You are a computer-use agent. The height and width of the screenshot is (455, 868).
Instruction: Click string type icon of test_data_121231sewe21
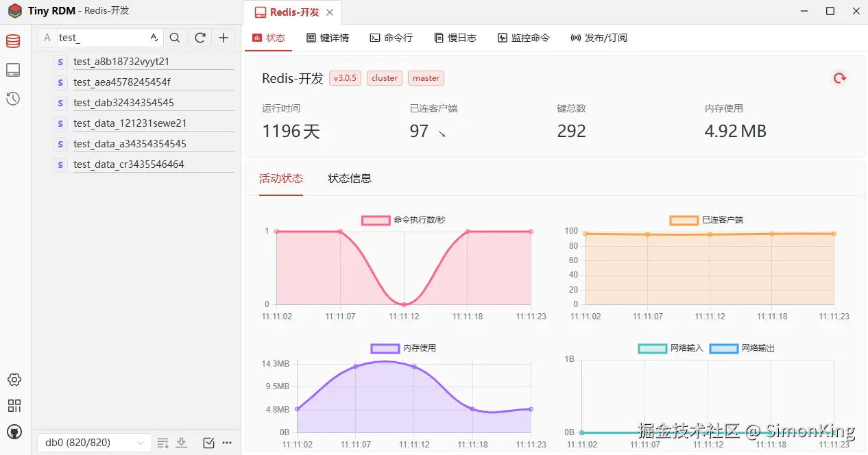pos(60,123)
